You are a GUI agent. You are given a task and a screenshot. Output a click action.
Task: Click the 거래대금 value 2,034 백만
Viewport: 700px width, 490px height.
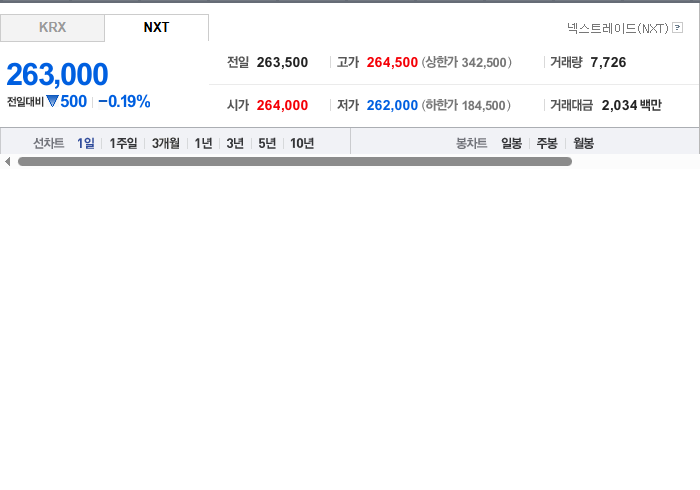(x=631, y=105)
